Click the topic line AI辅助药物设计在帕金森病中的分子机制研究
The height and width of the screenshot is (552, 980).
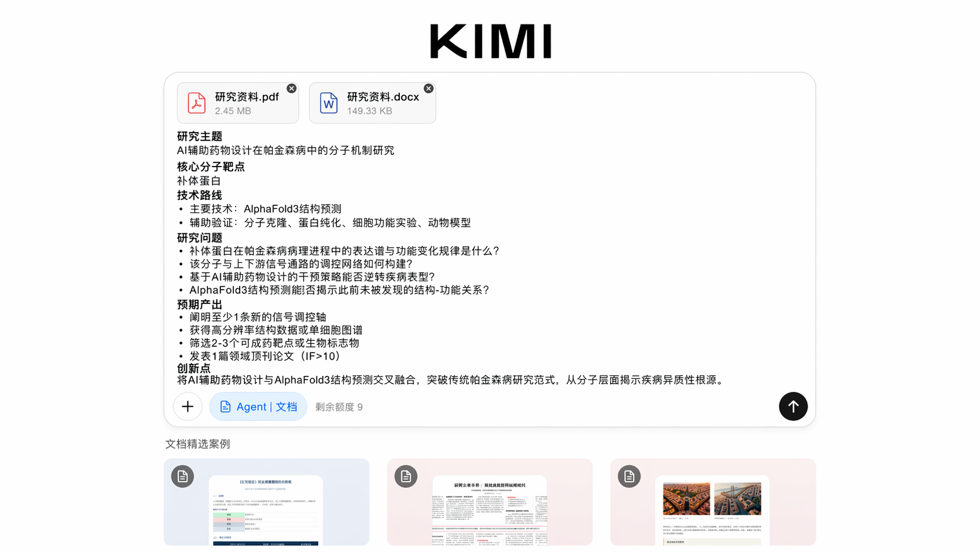pos(285,151)
